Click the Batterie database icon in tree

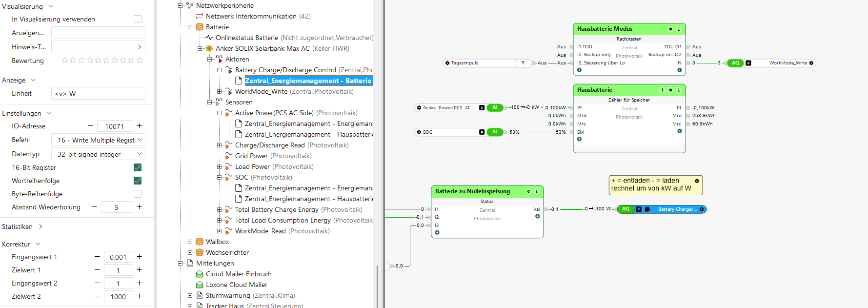pyautogui.click(x=200, y=27)
